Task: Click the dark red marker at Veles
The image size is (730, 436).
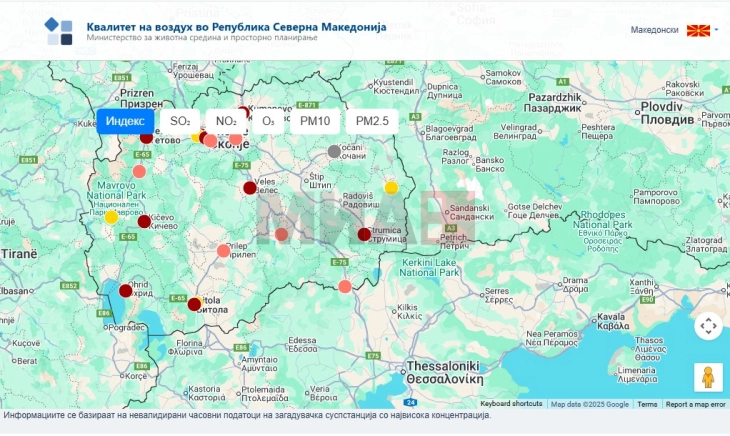Action: [250, 188]
